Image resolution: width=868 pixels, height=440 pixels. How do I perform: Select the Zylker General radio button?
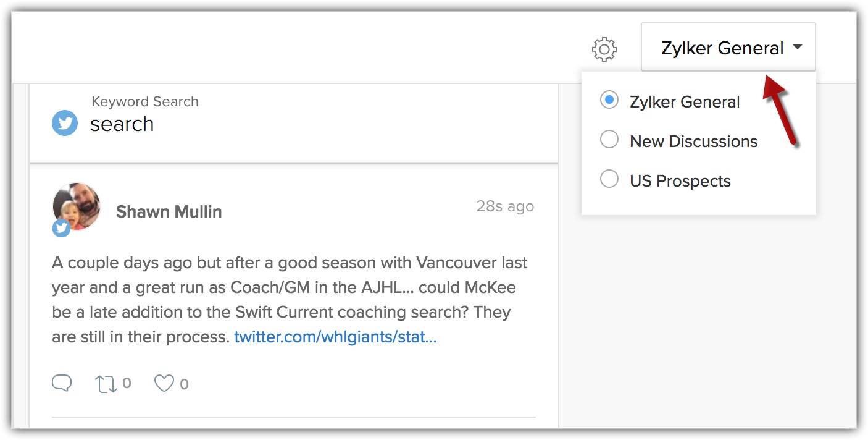(x=609, y=101)
